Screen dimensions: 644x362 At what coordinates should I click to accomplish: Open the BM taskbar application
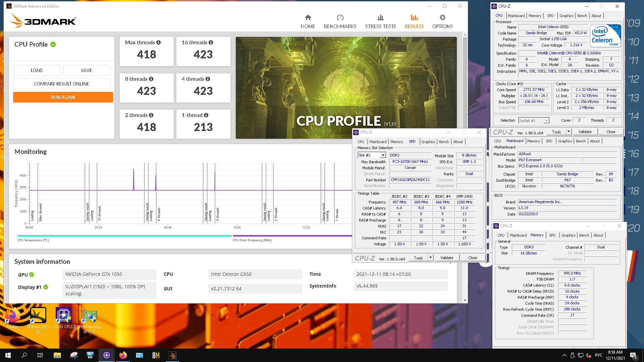(156, 355)
